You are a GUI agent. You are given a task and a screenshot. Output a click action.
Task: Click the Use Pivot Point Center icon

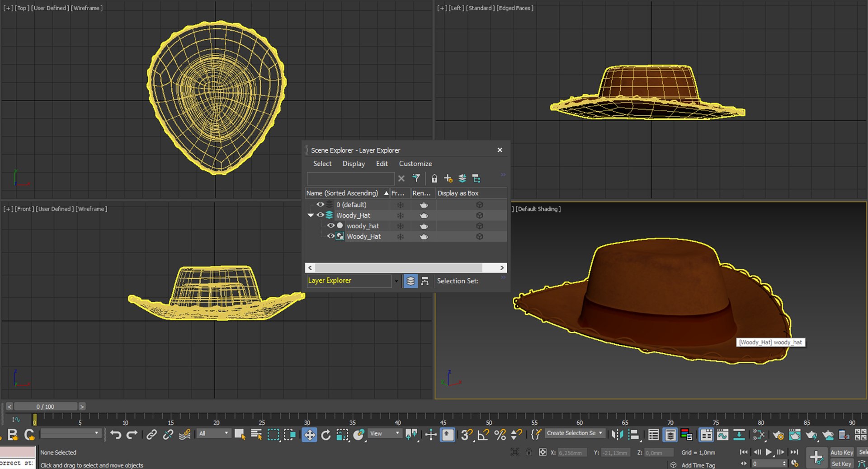click(411, 435)
